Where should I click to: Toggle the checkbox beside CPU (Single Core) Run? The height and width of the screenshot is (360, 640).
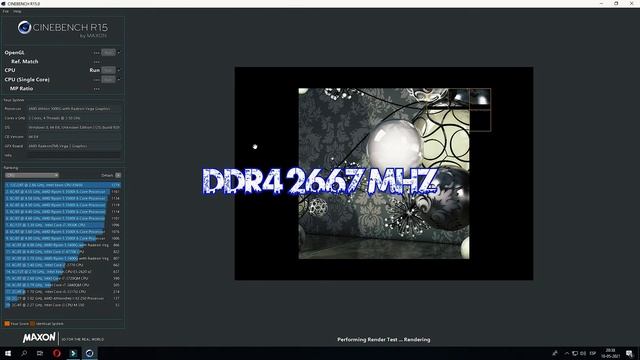coord(119,80)
